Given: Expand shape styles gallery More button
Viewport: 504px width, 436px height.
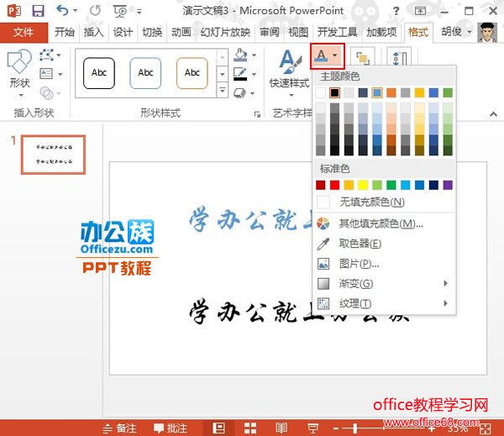Looking at the screenshot, I should pos(222,91).
